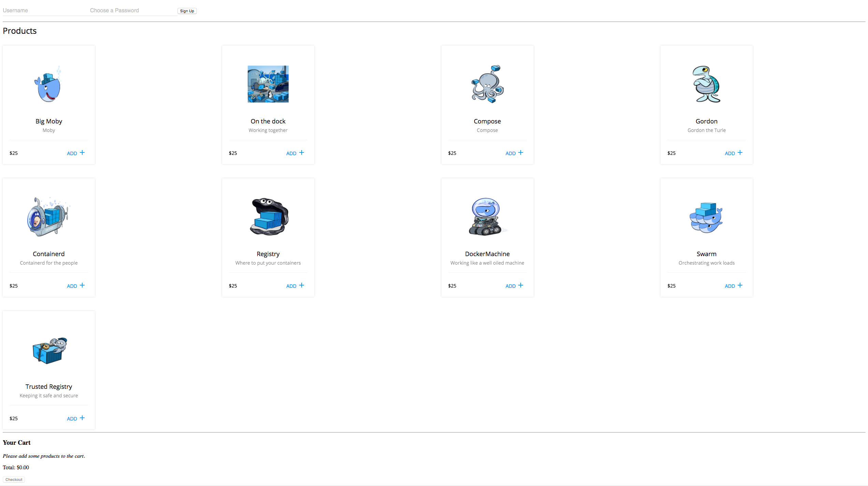The width and height of the screenshot is (868, 486).
Task: Click plus icon on Containerd card
Action: coord(82,285)
